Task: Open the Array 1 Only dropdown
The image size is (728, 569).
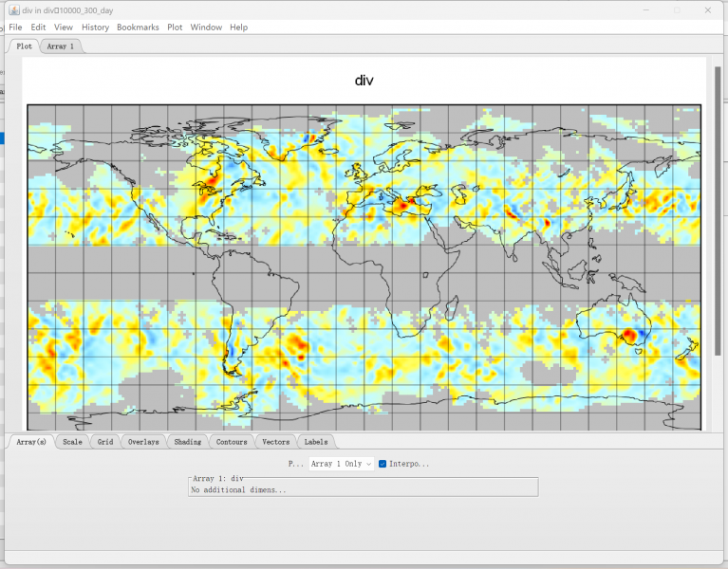Action: pyautogui.click(x=341, y=464)
